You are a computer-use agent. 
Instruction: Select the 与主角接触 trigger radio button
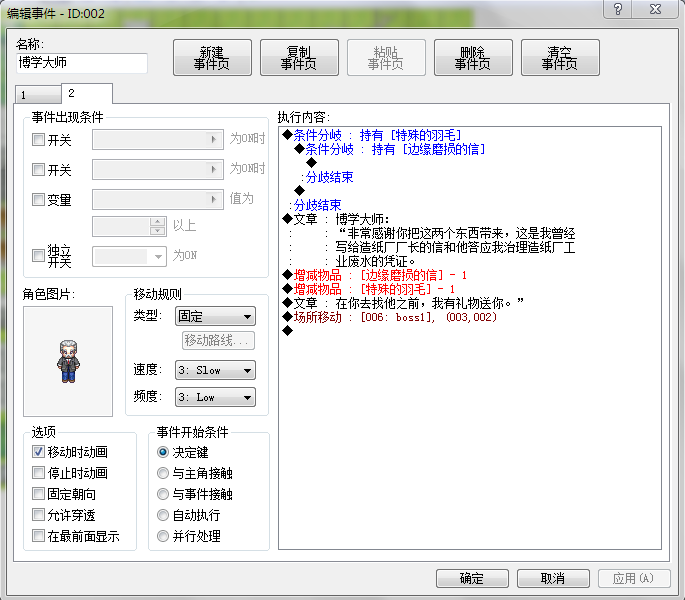point(163,473)
